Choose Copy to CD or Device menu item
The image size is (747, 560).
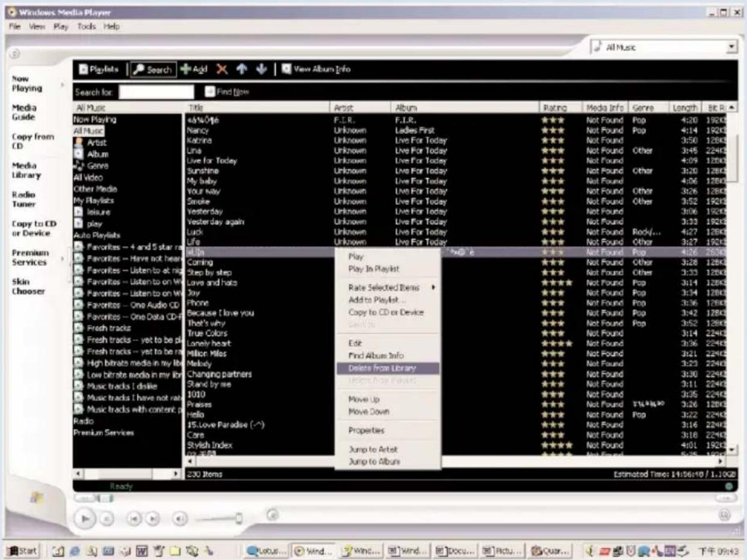click(x=388, y=312)
